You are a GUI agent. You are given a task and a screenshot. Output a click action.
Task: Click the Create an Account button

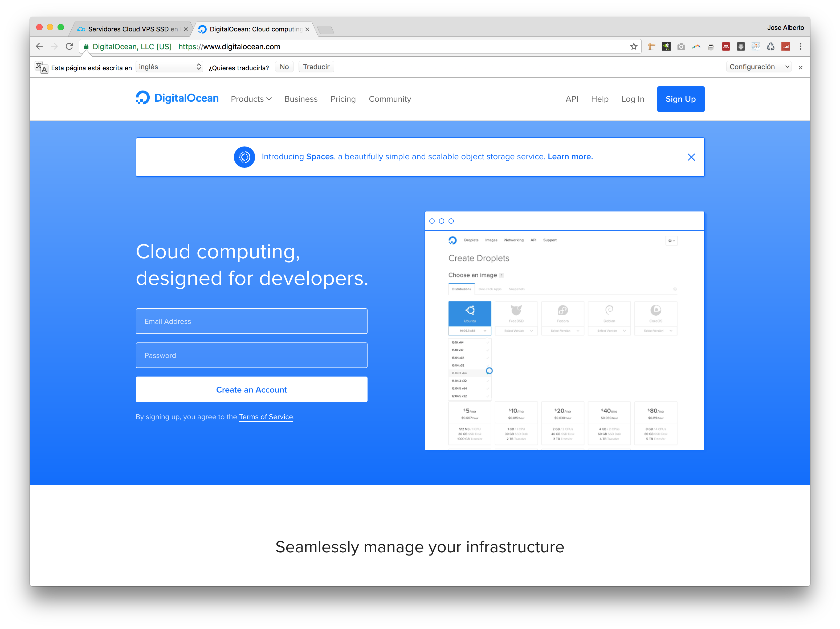[x=251, y=390]
